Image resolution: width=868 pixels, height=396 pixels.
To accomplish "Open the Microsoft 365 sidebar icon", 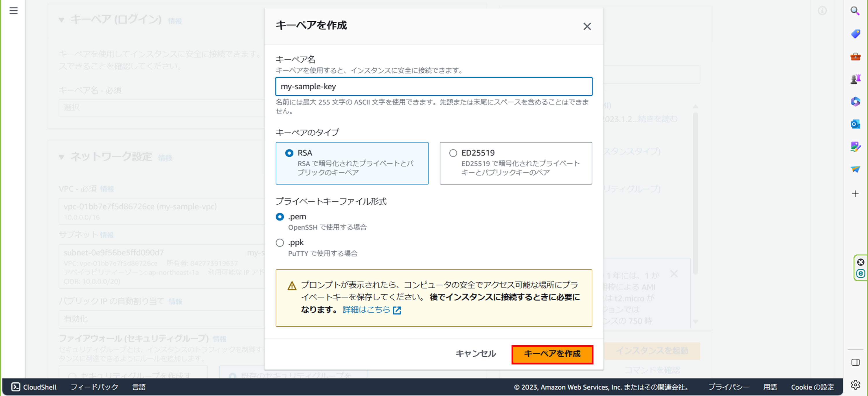I will [x=855, y=101].
